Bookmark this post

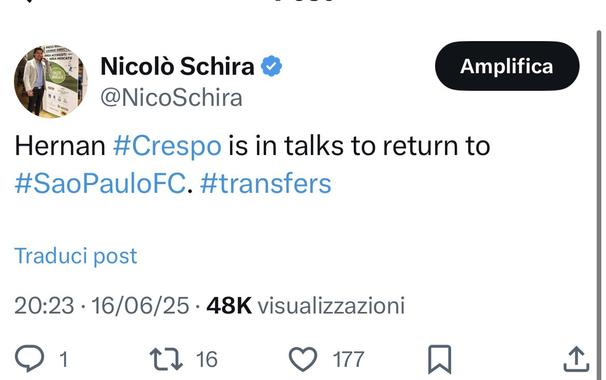click(439, 360)
